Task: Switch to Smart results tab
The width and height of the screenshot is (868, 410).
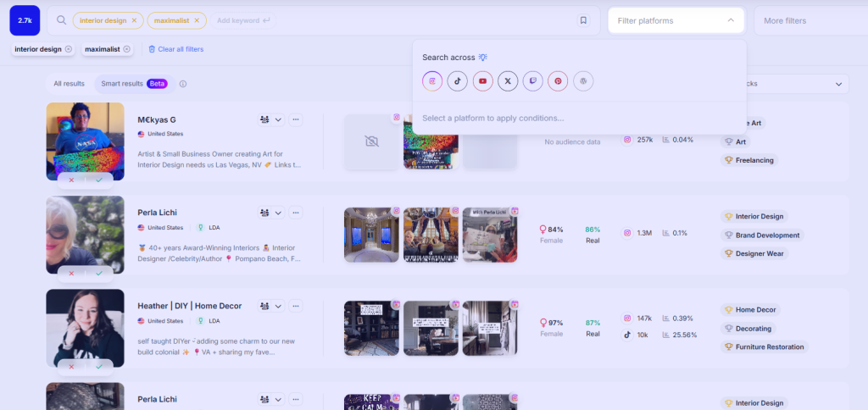Action: pyautogui.click(x=122, y=84)
